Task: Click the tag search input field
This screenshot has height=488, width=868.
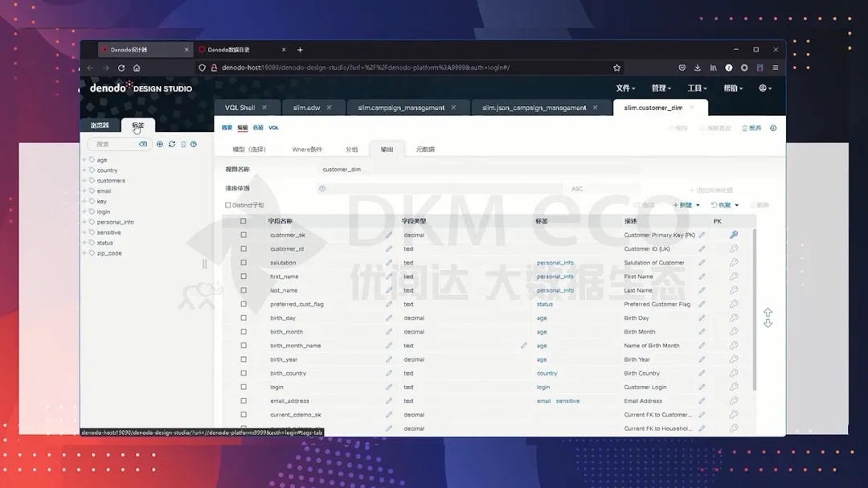Action: (113, 145)
